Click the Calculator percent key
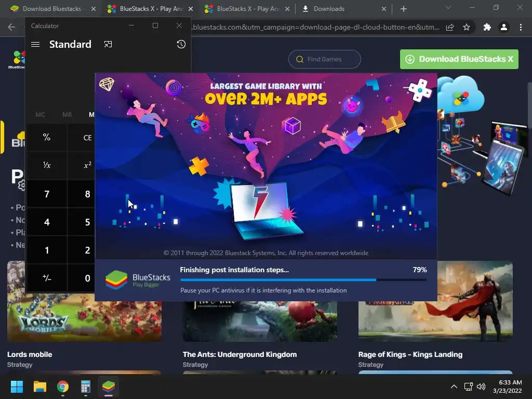The width and height of the screenshot is (532, 399). tap(47, 137)
